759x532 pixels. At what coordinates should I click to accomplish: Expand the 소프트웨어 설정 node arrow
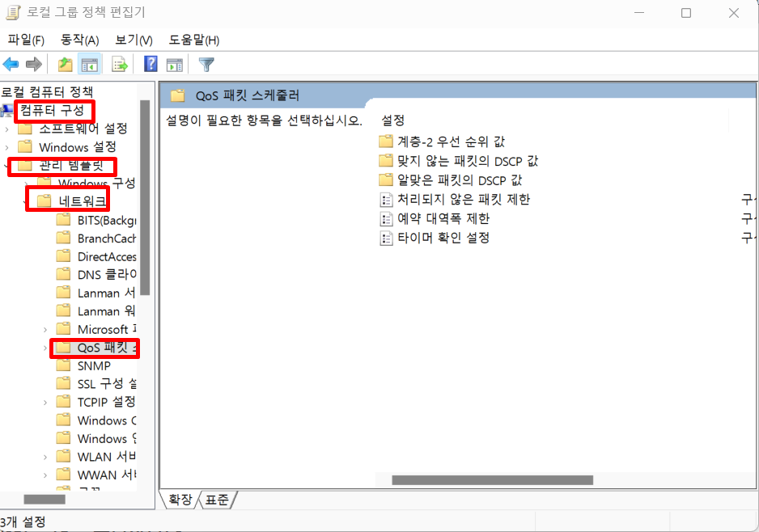pyautogui.click(x=6, y=129)
